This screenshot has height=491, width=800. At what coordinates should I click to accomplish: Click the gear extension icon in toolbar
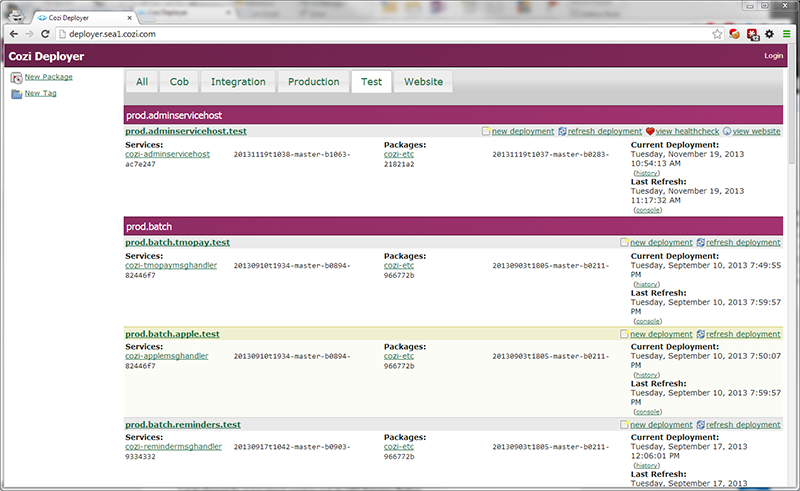(x=769, y=34)
